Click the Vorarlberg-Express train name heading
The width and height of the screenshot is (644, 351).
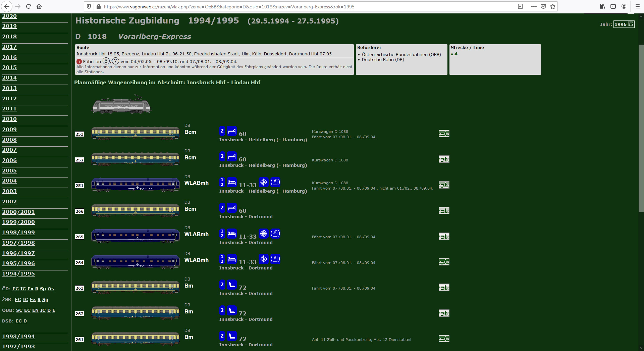[x=155, y=37]
